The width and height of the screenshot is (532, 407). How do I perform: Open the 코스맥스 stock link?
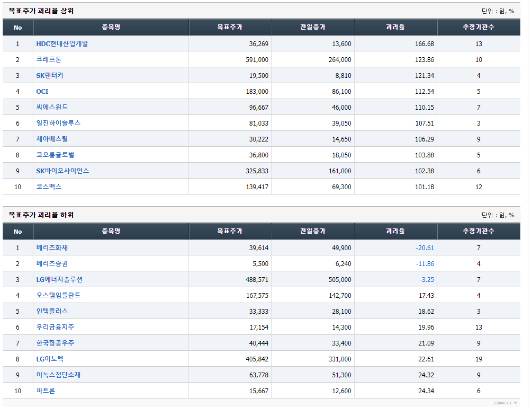(x=49, y=187)
